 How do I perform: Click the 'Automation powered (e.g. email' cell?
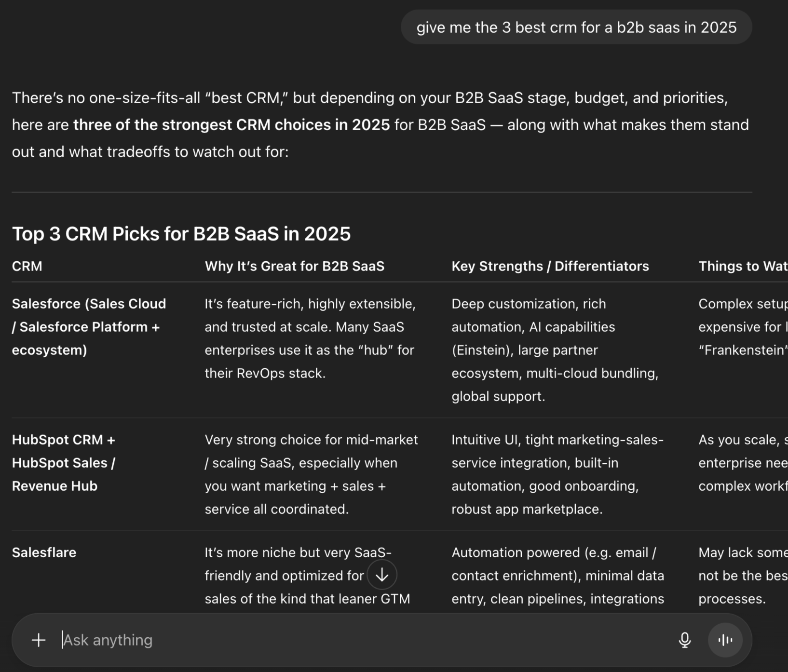(x=558, y=576)
